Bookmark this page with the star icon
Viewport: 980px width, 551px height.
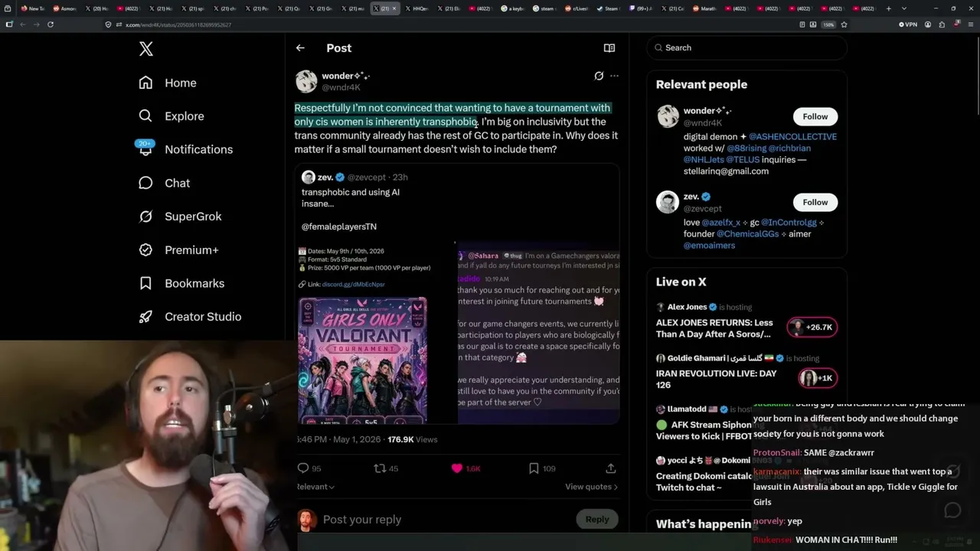pos(844,24)
